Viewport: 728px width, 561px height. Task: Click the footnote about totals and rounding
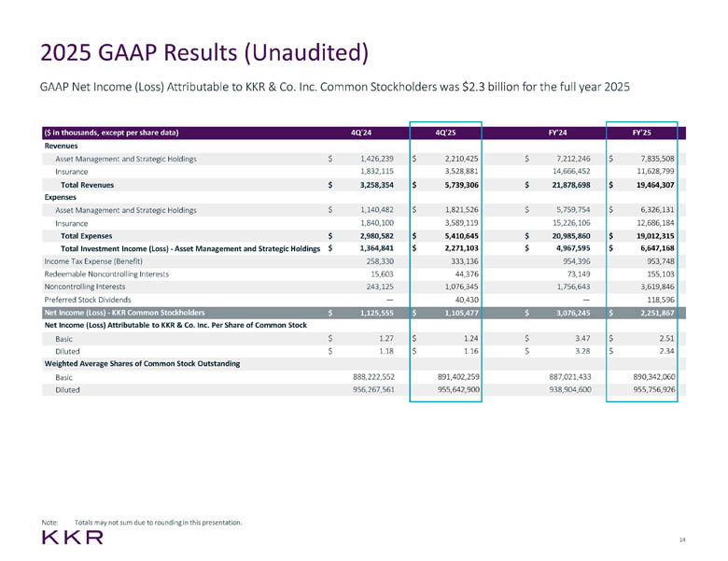[x=158, y=519]
